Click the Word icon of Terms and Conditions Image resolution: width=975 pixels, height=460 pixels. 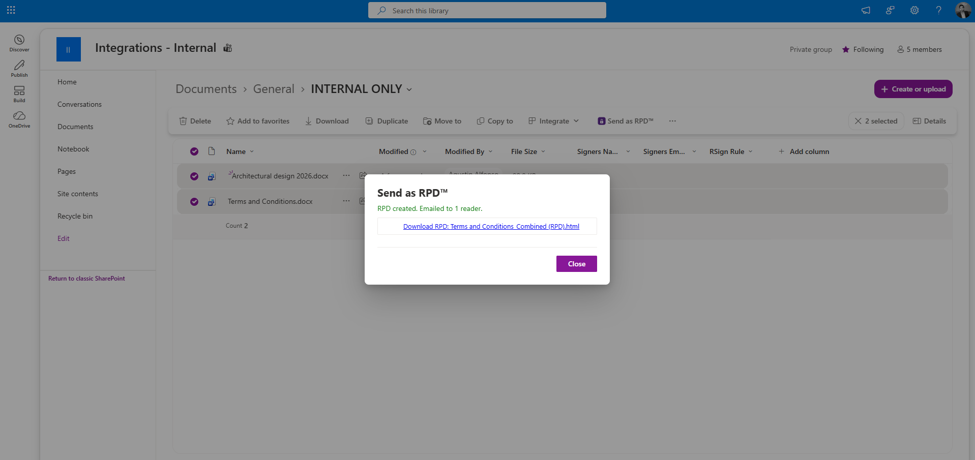[211, 202]
